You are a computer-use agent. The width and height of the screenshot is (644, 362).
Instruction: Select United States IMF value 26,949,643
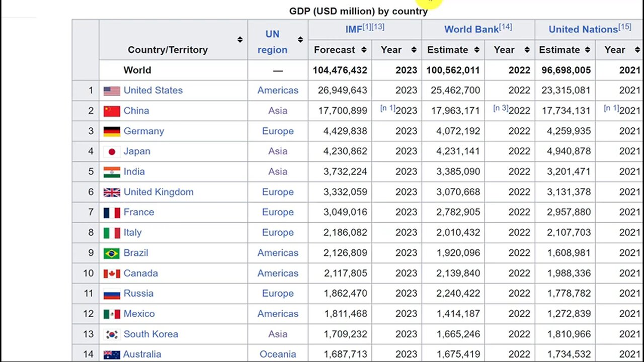pos(343,90)
